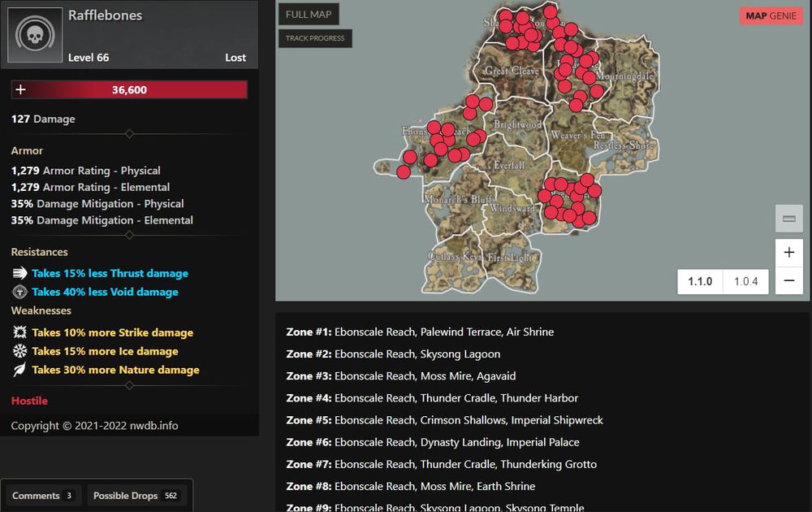Click Takes 15% less Thrust damage link

tap(110, 273)
